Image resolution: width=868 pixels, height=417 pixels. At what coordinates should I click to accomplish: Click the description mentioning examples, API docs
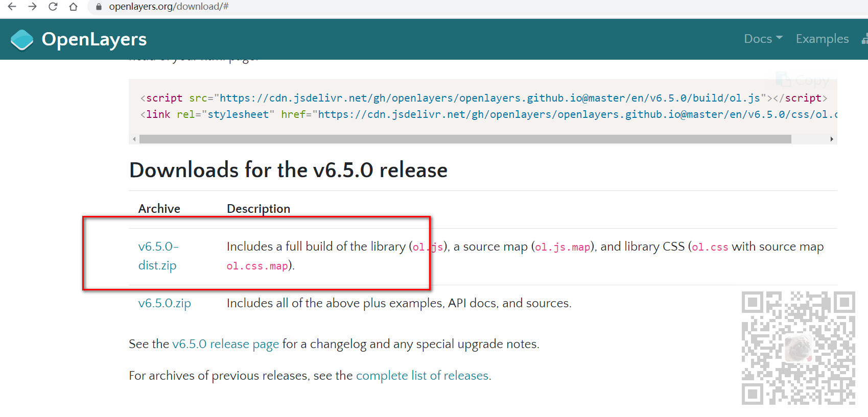[x=399, y=303]
